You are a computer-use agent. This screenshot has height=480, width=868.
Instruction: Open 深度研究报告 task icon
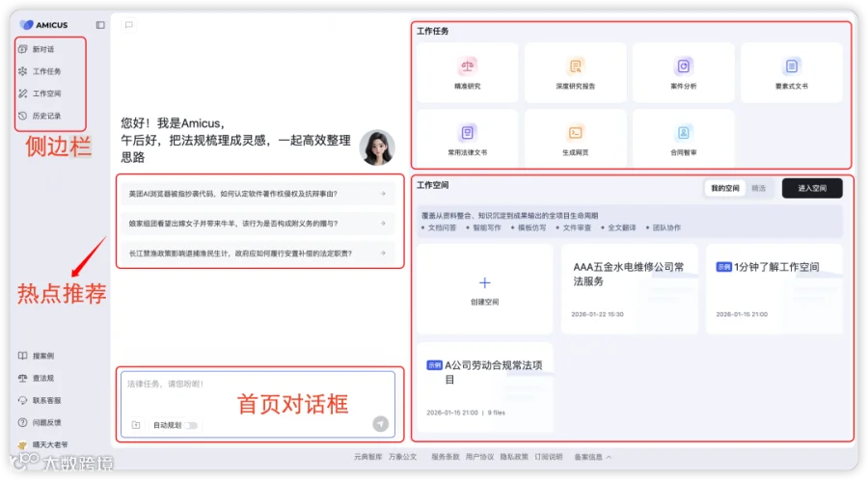(575, 67)
